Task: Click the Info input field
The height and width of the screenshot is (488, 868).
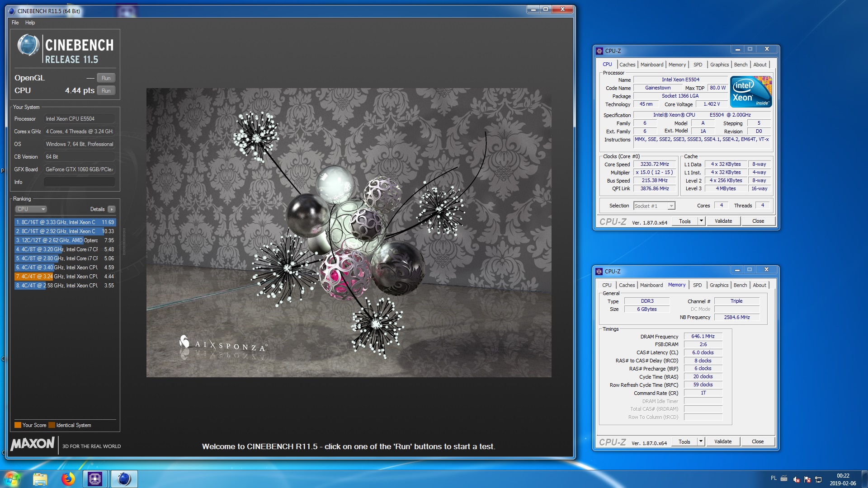Action: 79,182
